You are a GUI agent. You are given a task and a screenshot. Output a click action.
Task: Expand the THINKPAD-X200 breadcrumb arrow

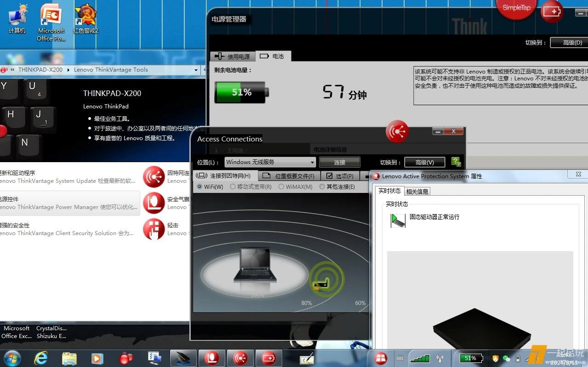[x=68, y=70]
